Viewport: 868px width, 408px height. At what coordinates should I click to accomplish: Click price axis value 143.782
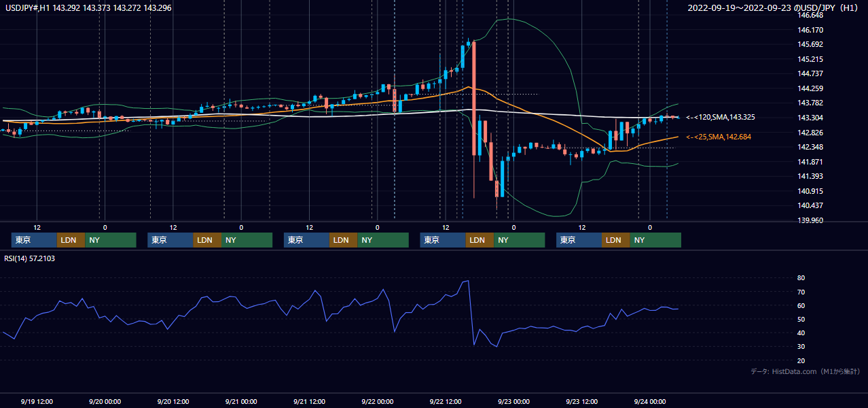[810, 103]
